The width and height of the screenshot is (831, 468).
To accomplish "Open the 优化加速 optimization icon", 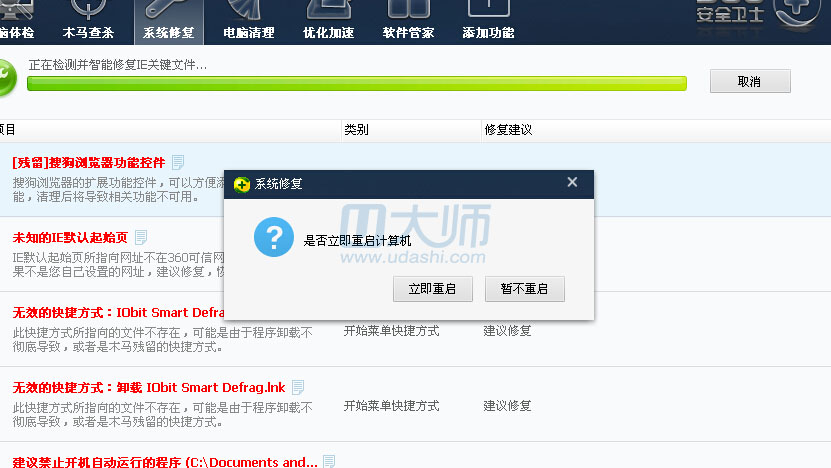I will click(x=329, y=21).
